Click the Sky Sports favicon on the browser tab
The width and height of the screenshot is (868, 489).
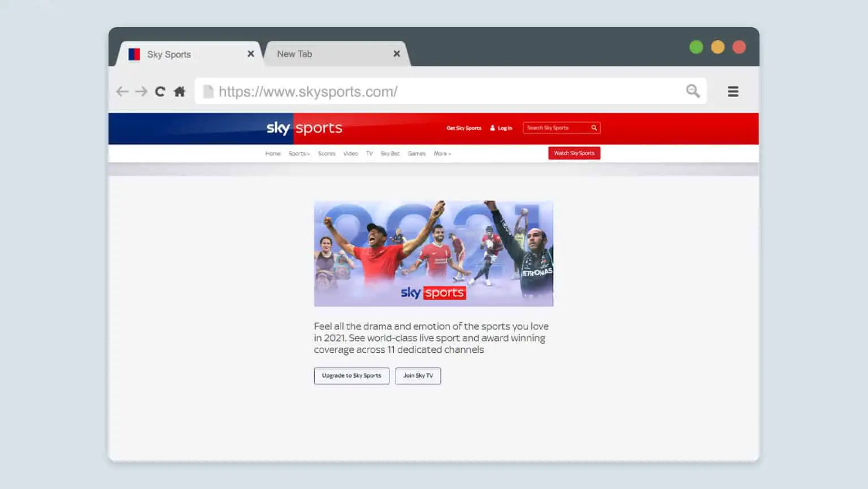point(134,54)
